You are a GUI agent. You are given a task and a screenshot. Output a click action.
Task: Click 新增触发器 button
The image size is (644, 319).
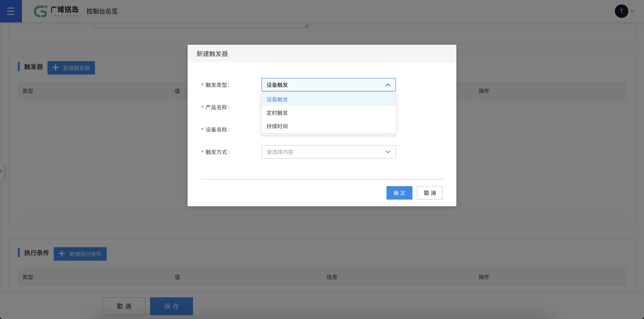[71, 68]
